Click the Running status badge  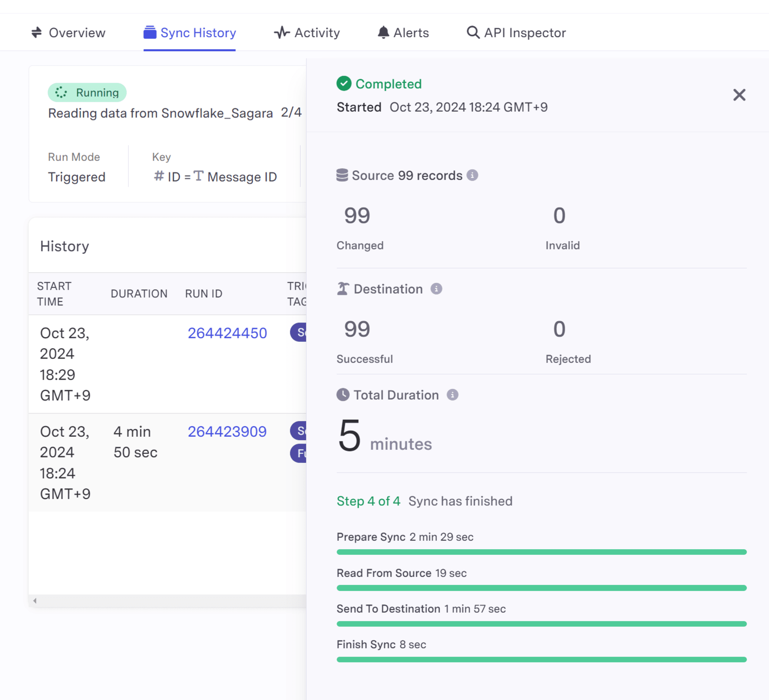(x=87, y=93)
